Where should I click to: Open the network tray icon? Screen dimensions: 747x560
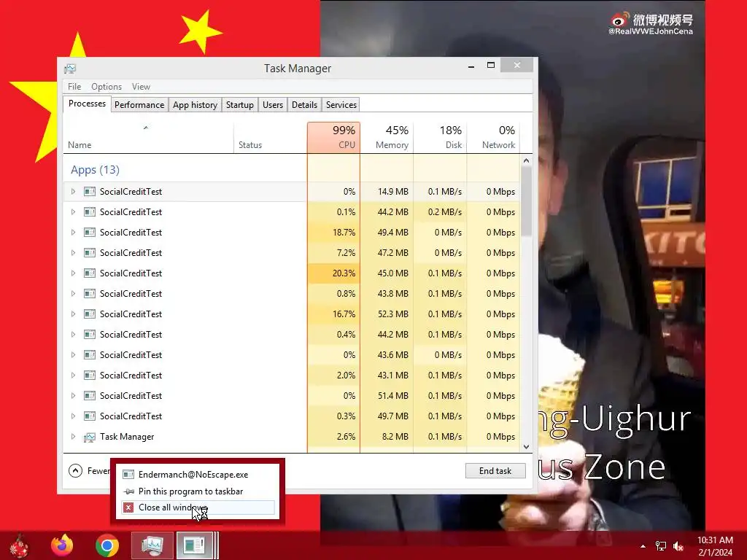pos(661,545)
